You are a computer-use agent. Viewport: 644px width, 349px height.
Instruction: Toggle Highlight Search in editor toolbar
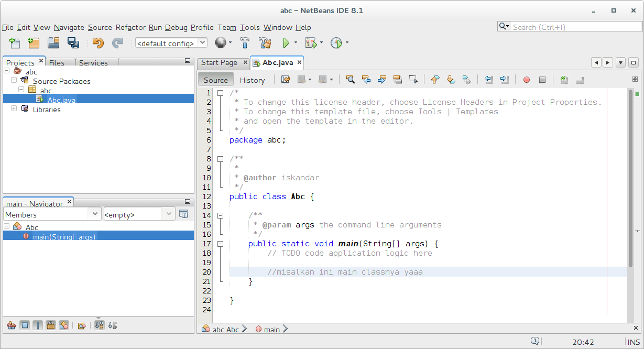pos(398,80)
